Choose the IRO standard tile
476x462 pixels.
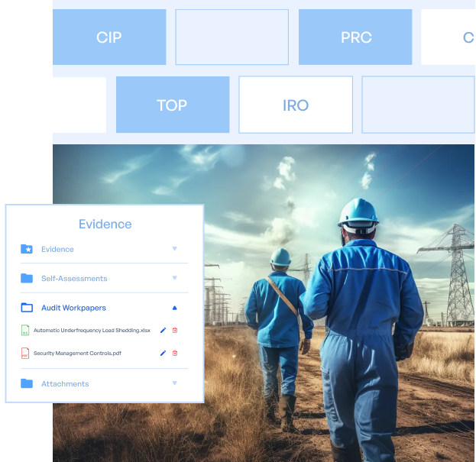coord(296,105)
